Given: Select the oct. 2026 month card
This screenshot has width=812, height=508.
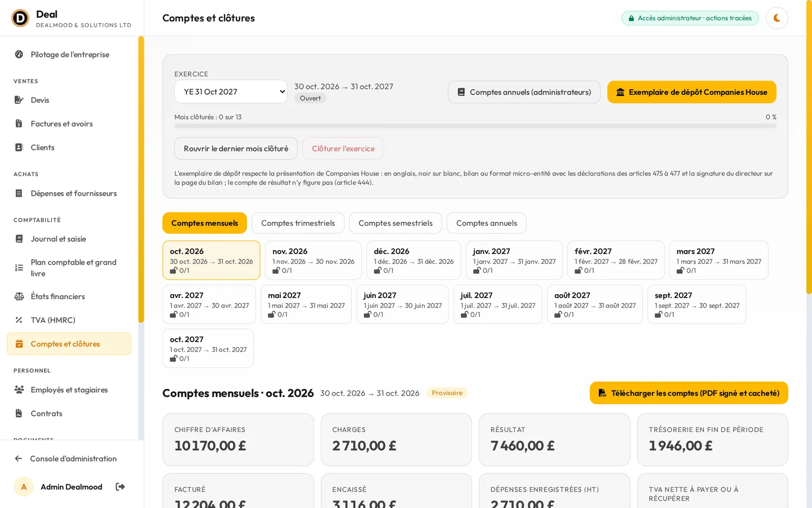Looking at the screenshot, I should point(211,260).
